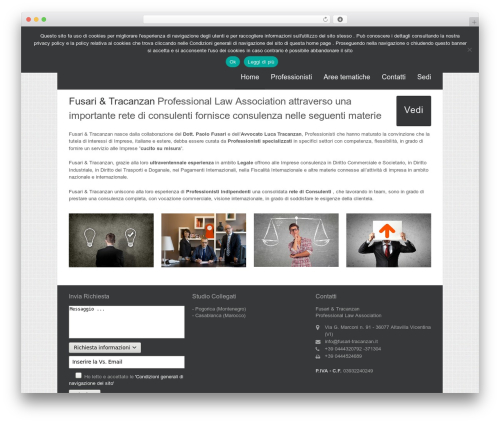
Task: Click the envelope icon beside the email address
Action: pos(318,342)
